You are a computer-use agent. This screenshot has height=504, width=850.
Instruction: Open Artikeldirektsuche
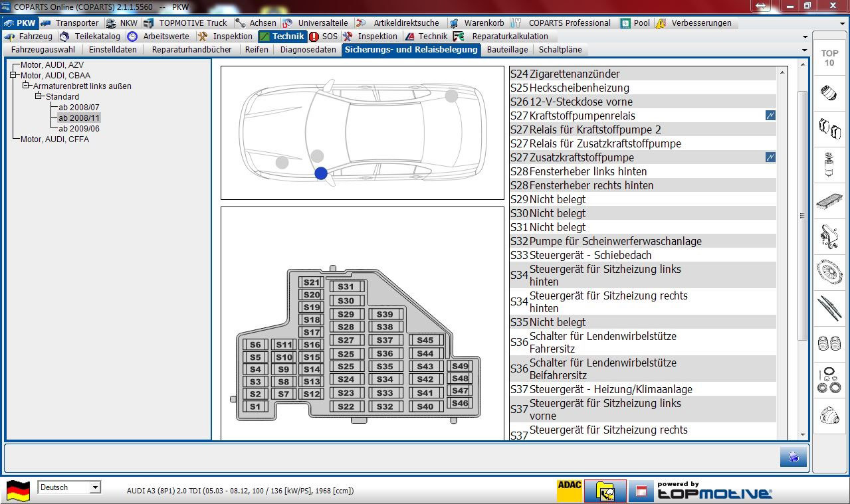[398, 23]
